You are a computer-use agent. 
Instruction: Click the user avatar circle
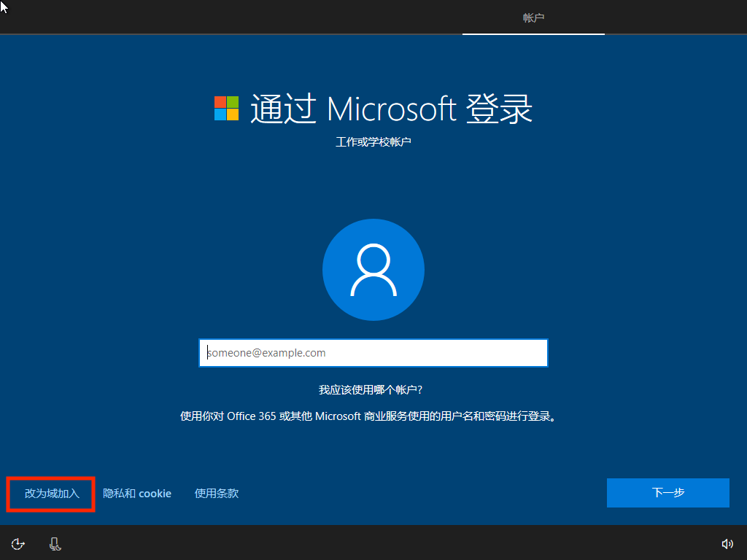(x=373, y=270)
